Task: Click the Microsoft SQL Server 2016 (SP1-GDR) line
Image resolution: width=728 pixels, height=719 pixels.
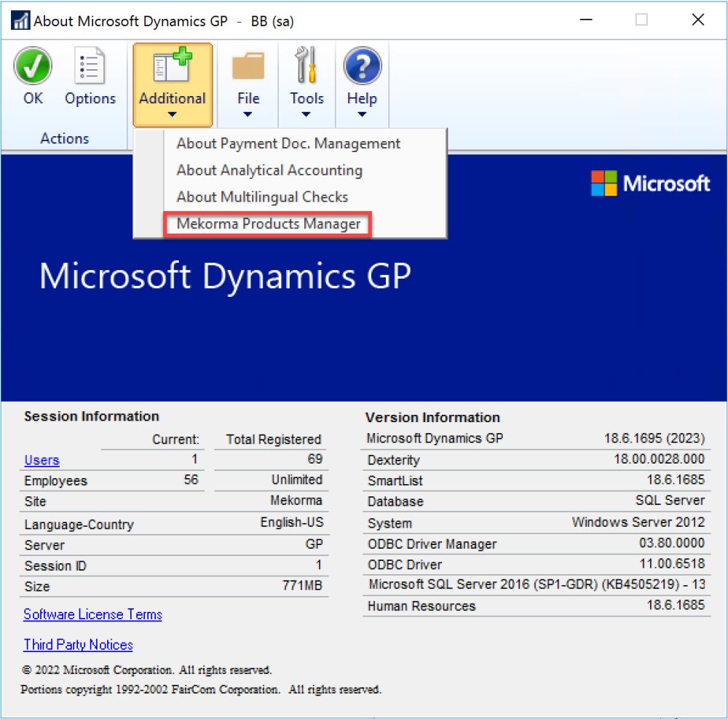Action: (537, 584)
